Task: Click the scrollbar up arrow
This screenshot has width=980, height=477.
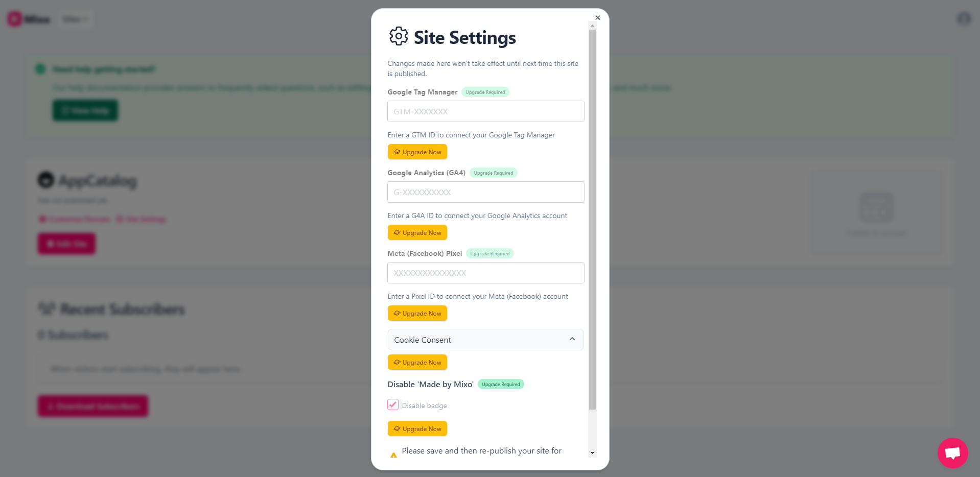Action: [x=592, y=25]
